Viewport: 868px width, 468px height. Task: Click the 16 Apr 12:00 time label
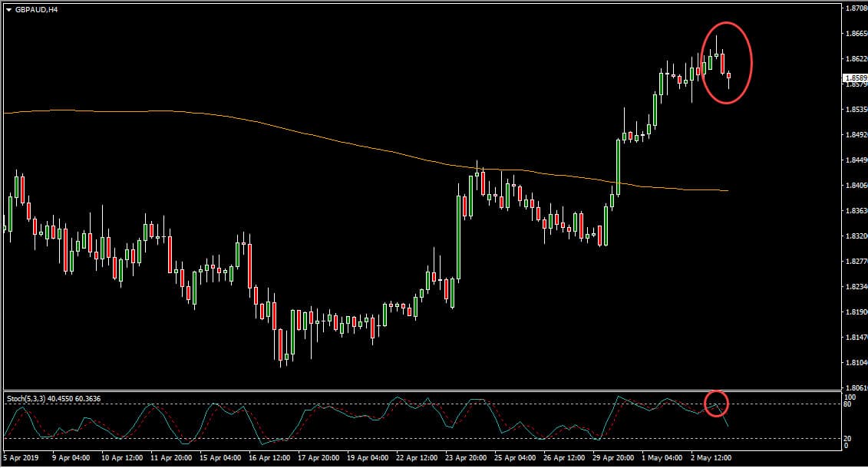coord(267,458)
